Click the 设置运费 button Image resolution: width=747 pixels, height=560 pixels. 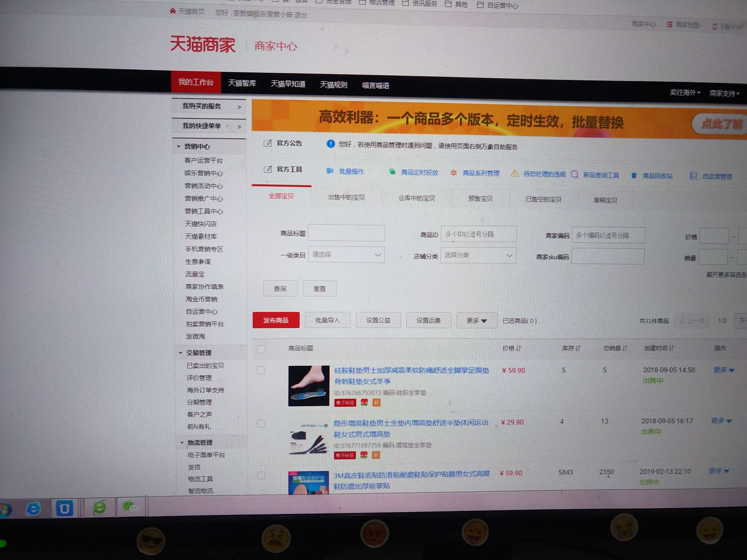coord(428,320)
